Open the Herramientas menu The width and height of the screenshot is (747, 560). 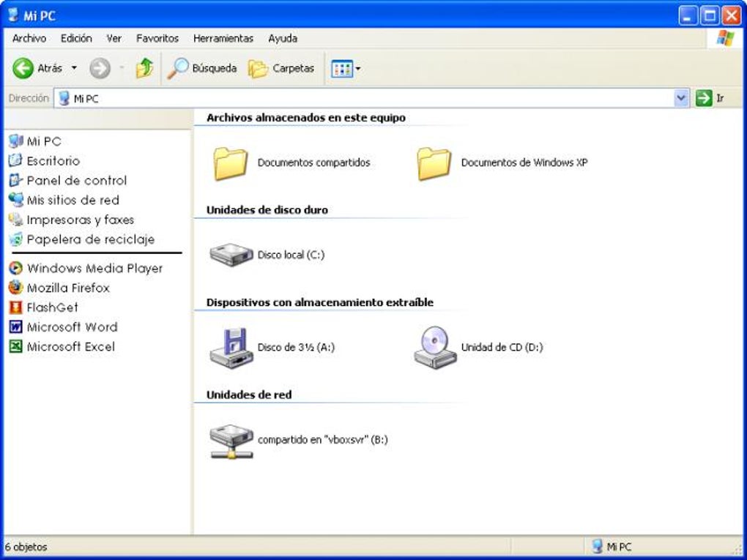224,38
